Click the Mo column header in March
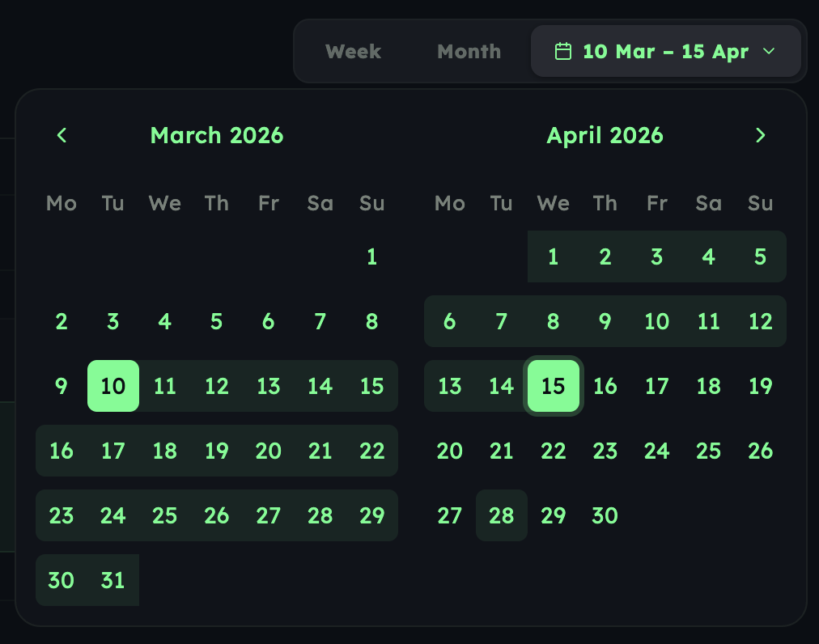This screenshot has height=644, width=819. tap(61, 203)
